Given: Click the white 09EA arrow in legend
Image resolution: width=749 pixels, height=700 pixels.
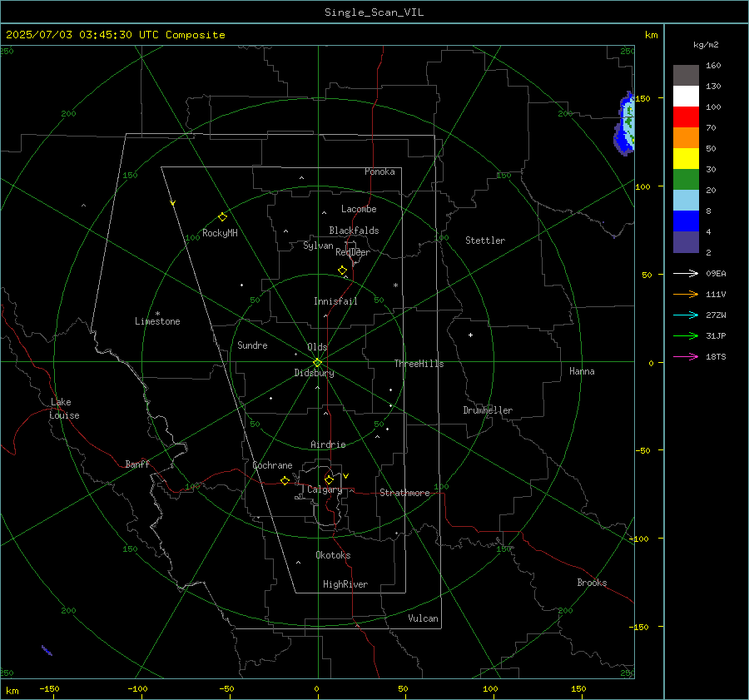Looking at the screenshot, I should 686,273.
